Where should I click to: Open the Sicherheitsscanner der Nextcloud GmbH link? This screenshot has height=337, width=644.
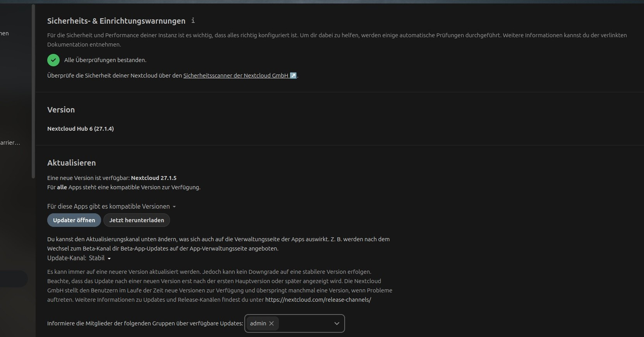click(x=240, y=76)
